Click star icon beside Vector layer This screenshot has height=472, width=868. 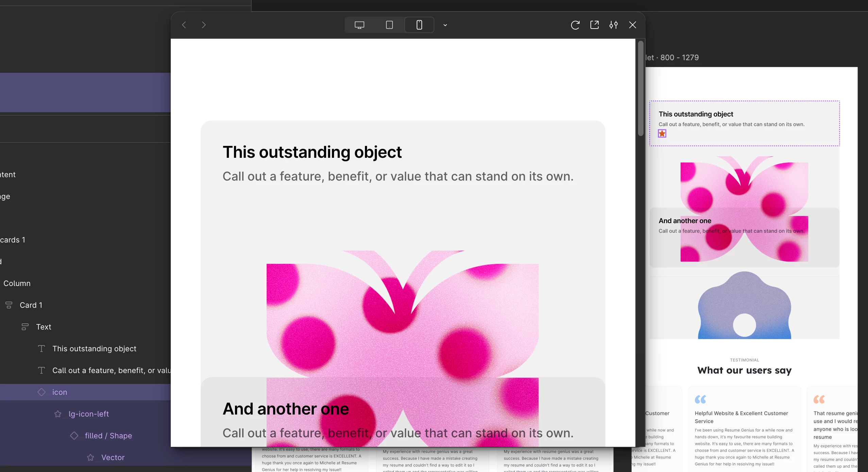pyautogui.click(x=90, y=457)
